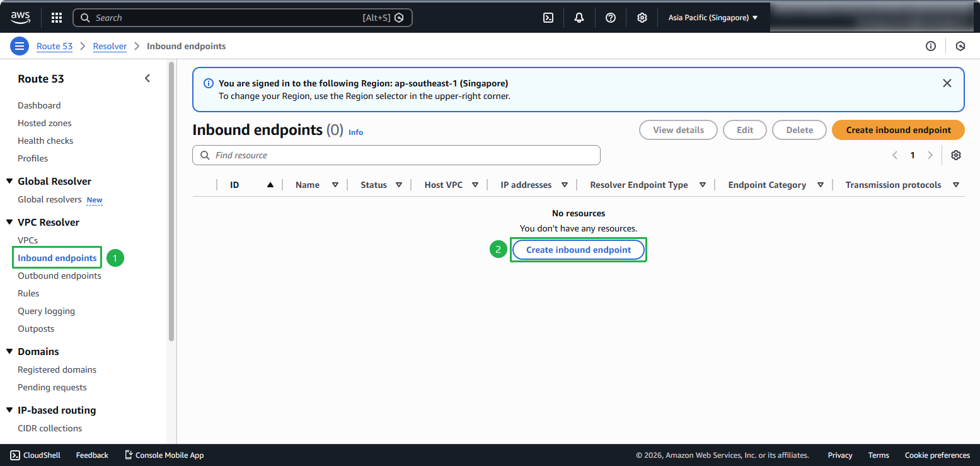Screen dimensions: 980x466
Task: Click the sidebar vertical scrollbar
Action: click(x=171, y=202)
